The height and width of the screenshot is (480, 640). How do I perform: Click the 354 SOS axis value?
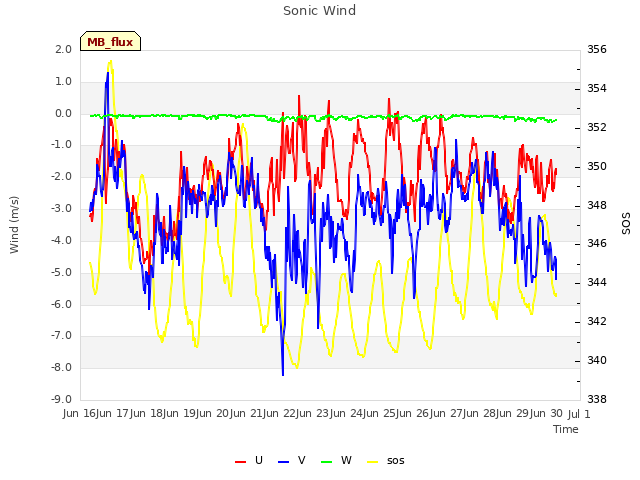click(597, 88)
